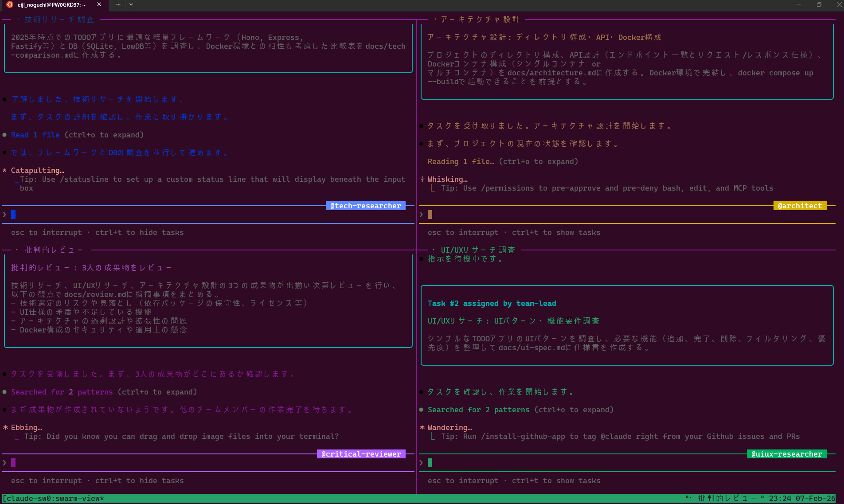The width and height of the screenshot is (844, 504).
Task: Open the new tab profile dropdown arrow
Action: pyautogui.click(x=131, y=4)
